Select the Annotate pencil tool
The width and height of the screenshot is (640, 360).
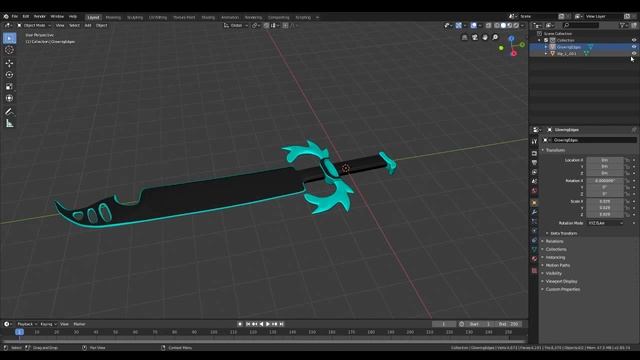tap(9, 111)
